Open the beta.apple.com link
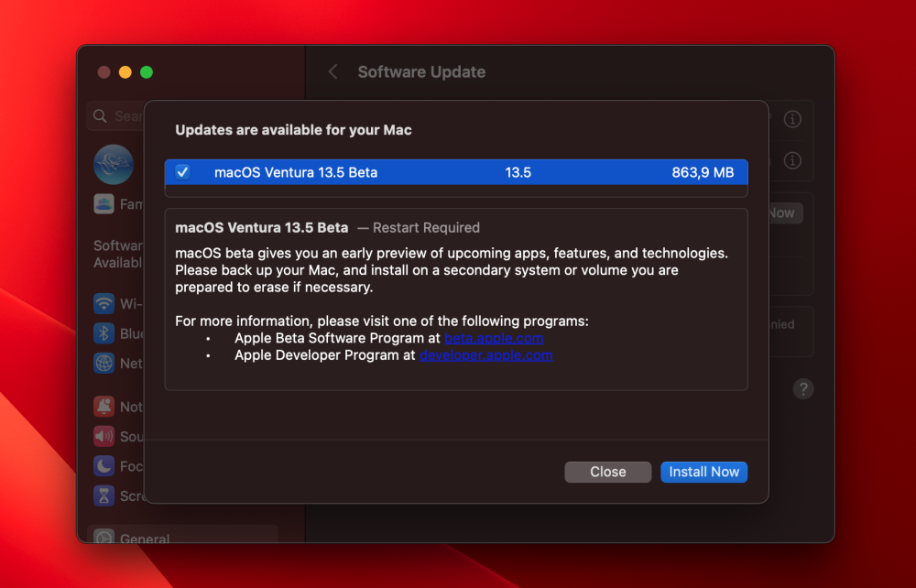Viewport: 916px width, 588px height. [494, 338]
